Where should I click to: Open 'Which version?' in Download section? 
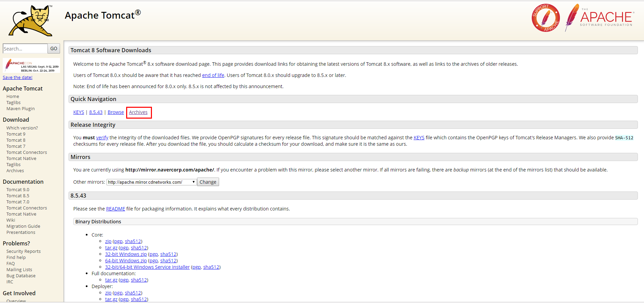[22, 128]
